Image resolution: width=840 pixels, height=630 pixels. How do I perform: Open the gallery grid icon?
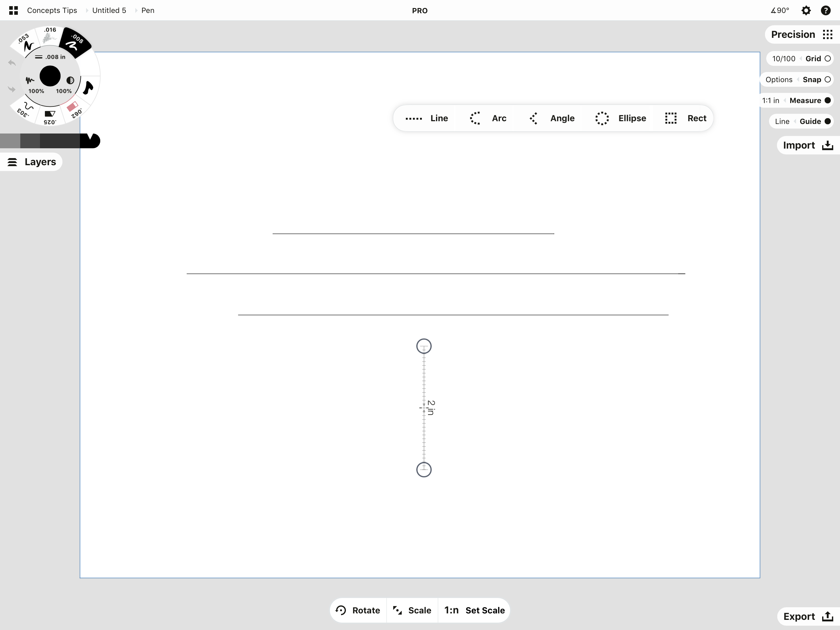pyautogui.click(x=13, y=10)
